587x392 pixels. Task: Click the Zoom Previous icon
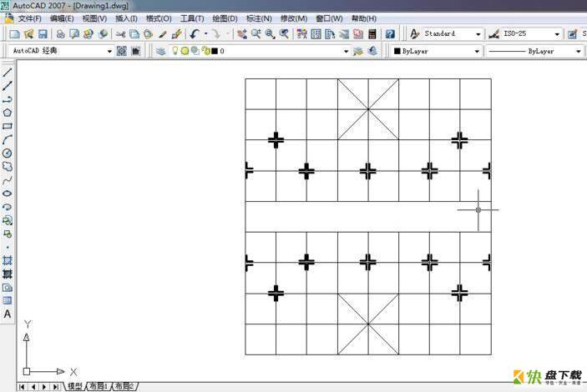285,34
